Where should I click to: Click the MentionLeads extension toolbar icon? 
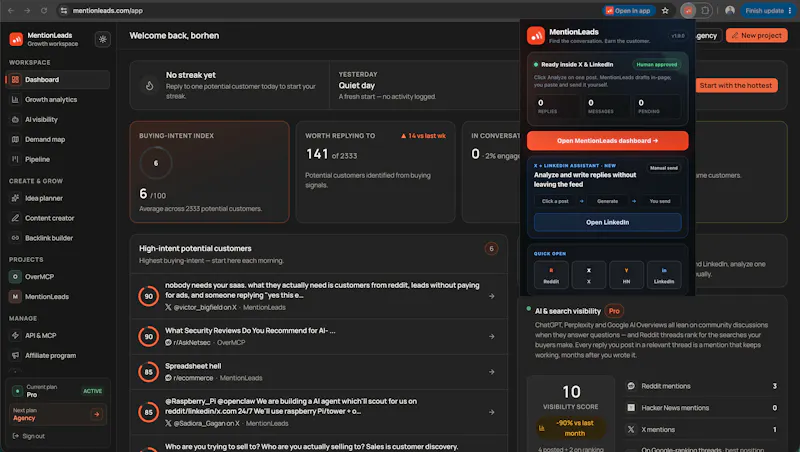pos(688,11)
